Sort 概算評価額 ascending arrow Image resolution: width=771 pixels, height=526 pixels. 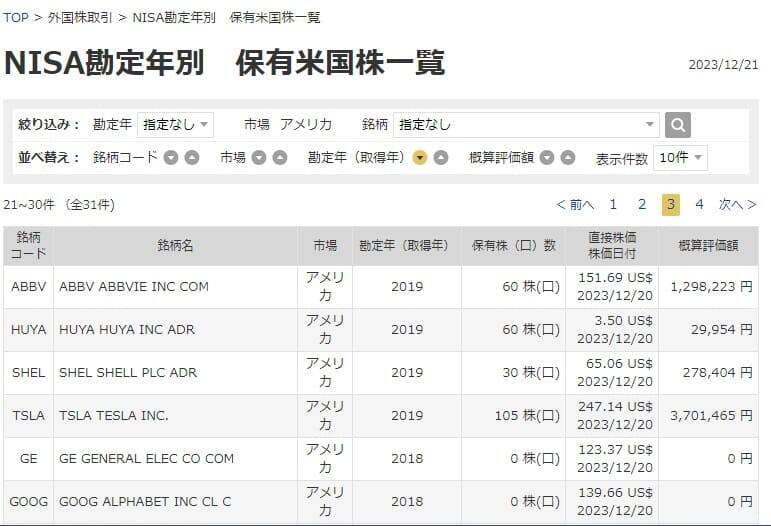pos(568,158)
